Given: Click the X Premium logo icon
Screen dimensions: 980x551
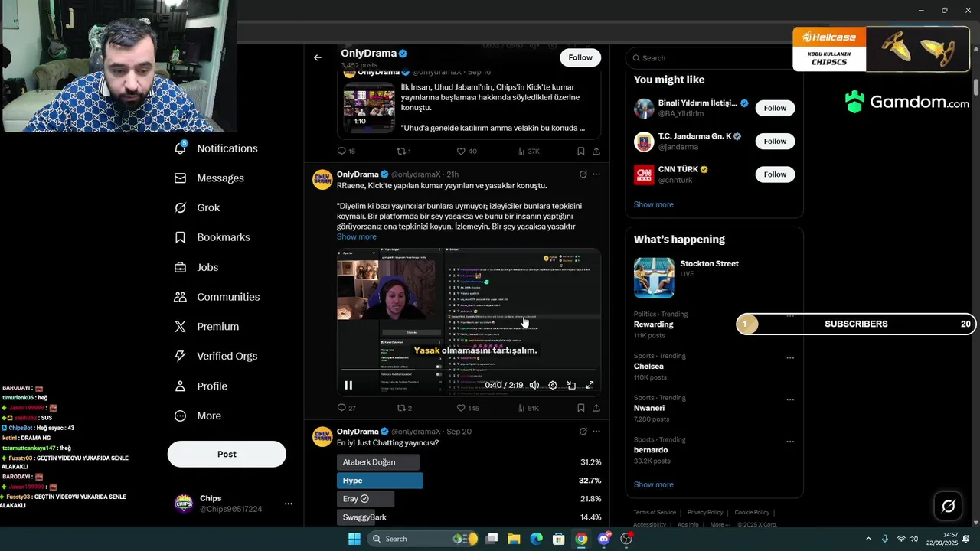Looking at the screenshot, I should [181, 326].
